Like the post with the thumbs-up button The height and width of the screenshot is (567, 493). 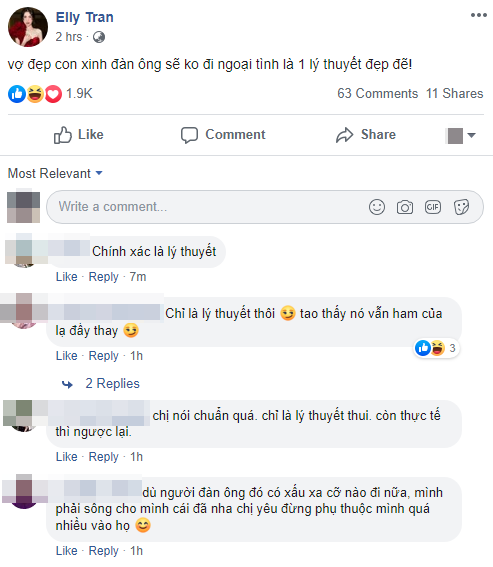(x=79, y=135)
